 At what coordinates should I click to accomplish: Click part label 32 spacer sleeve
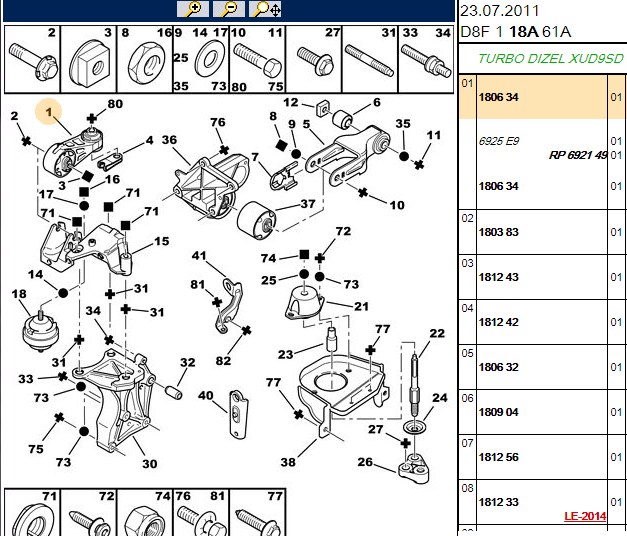(188, 362)
